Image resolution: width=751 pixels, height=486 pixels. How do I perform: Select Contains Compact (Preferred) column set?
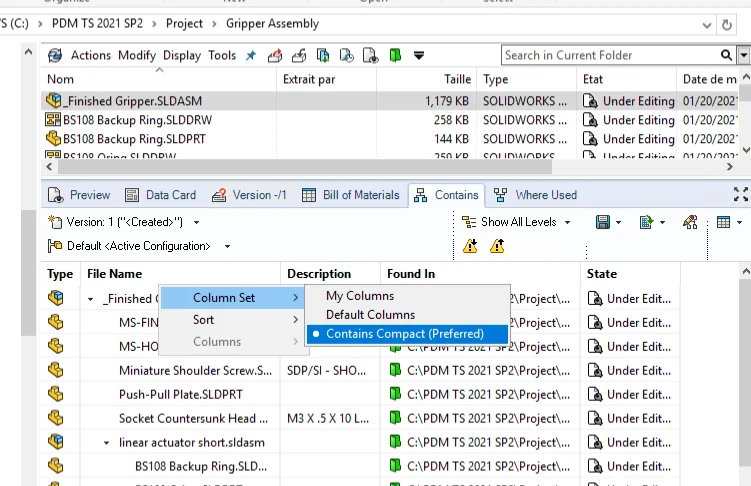405,334
